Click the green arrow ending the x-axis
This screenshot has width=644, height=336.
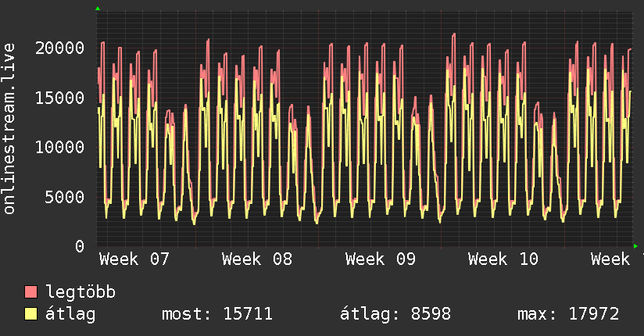click(636, 246)
